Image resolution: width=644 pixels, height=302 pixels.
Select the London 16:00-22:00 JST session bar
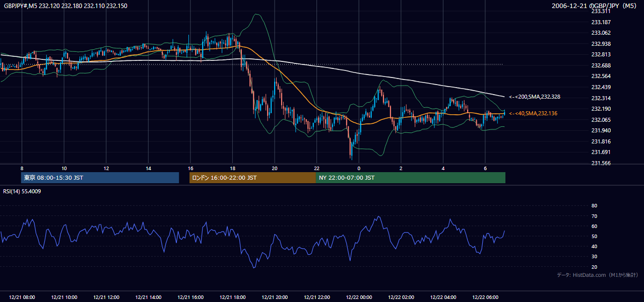(x=252, y=178)
